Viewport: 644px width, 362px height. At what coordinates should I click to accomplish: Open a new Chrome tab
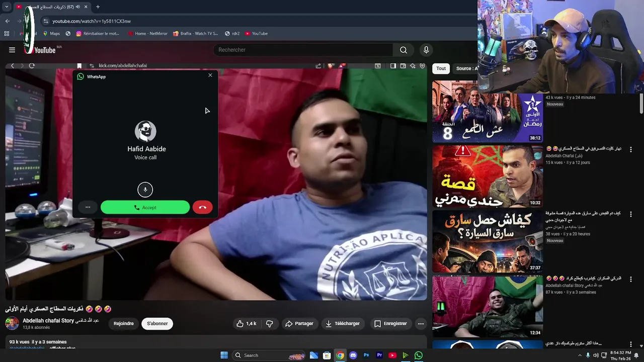pos(98,7)
